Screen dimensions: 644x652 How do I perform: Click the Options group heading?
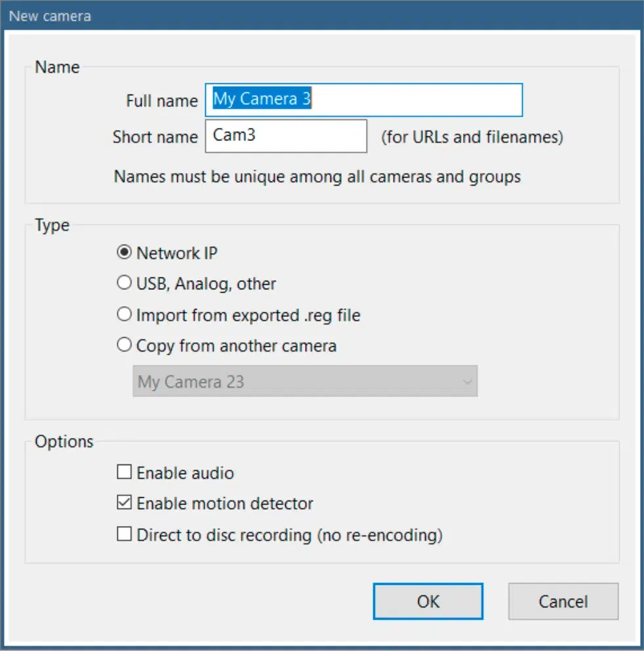(x=64, y=441)
